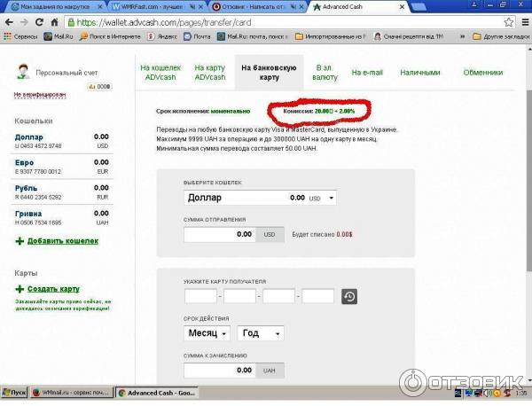Click the address bar URL
Screen dimensions: 532x406
164,22
